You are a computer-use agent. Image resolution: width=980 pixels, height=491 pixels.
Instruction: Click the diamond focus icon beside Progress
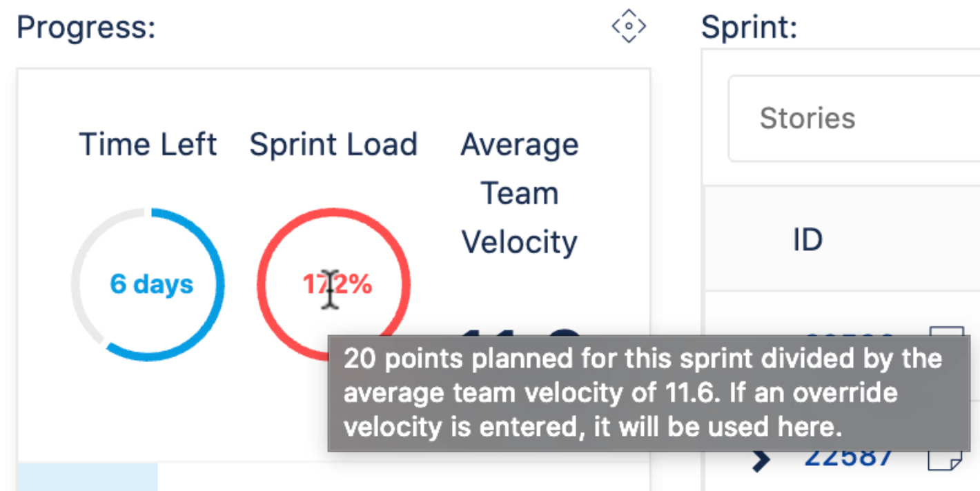click(x=629, y=26)
